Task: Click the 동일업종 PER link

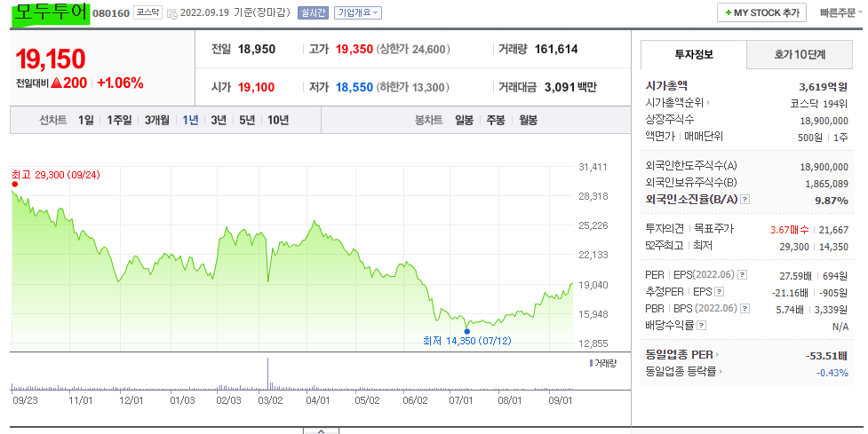Action: [680, 355]
